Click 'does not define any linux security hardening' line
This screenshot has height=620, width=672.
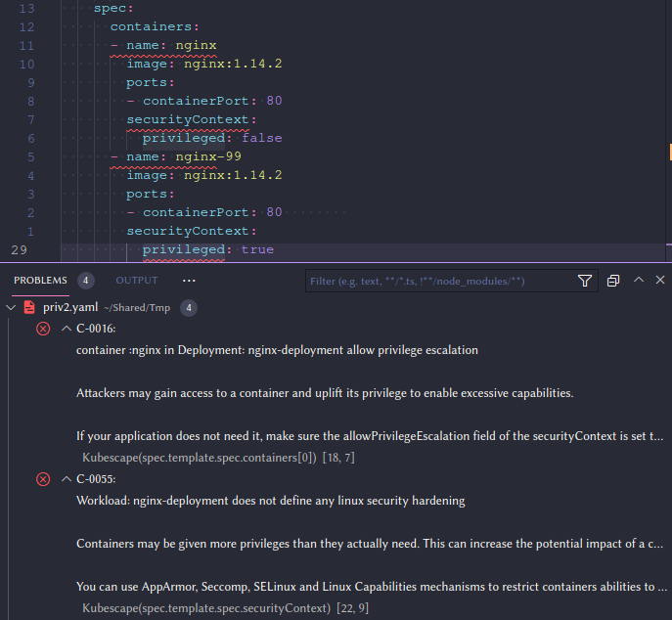pyautogui.click(x=270, y=501)
